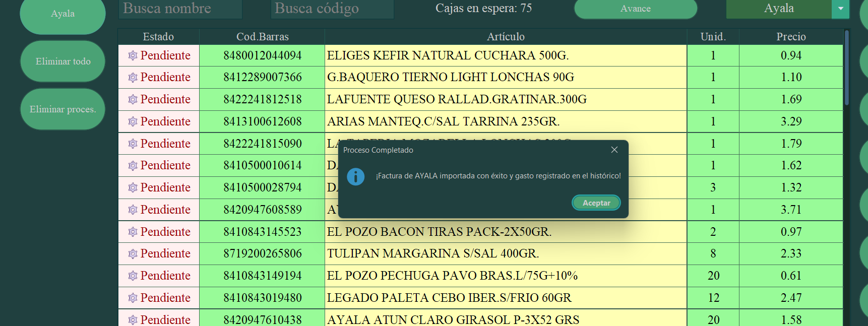Viewport: 868px width, 326px height.
Task: Click barcode cell 8410500010614
Action: (262, 166)
